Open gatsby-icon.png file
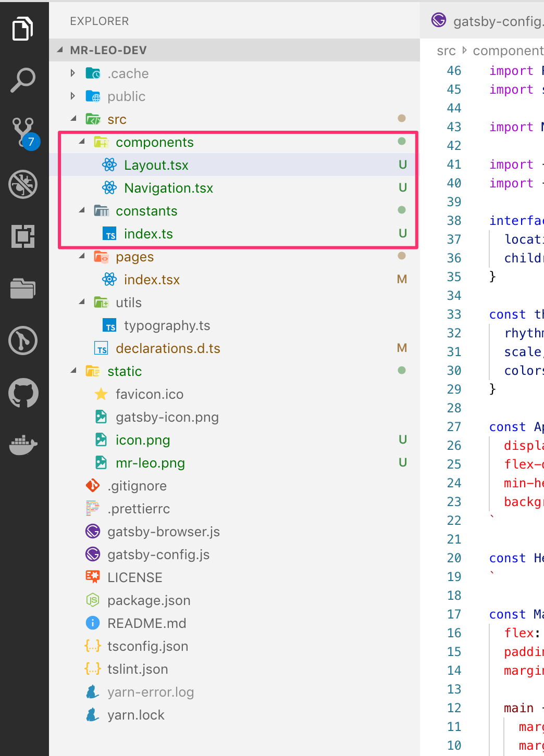 click(234, 417)
